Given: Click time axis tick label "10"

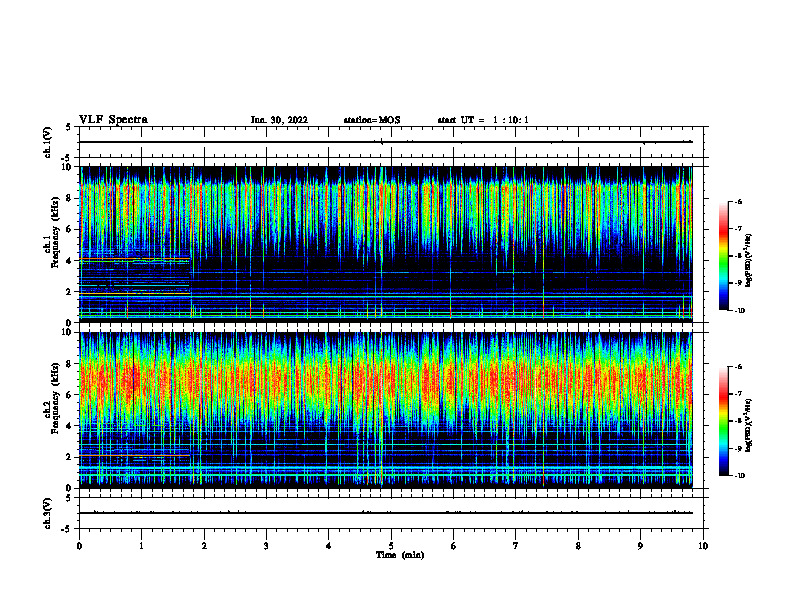Looking at the screenshot, I should tap(703, 546).
